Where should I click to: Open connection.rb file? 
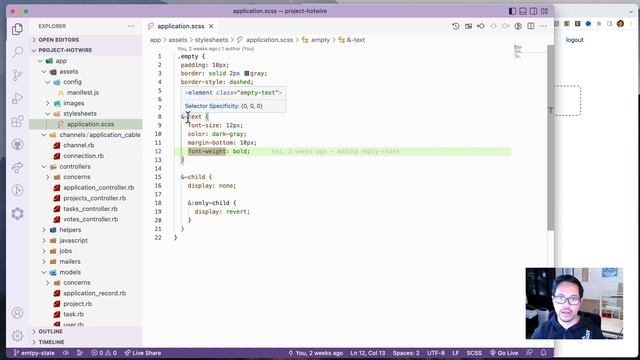point(83,156)
